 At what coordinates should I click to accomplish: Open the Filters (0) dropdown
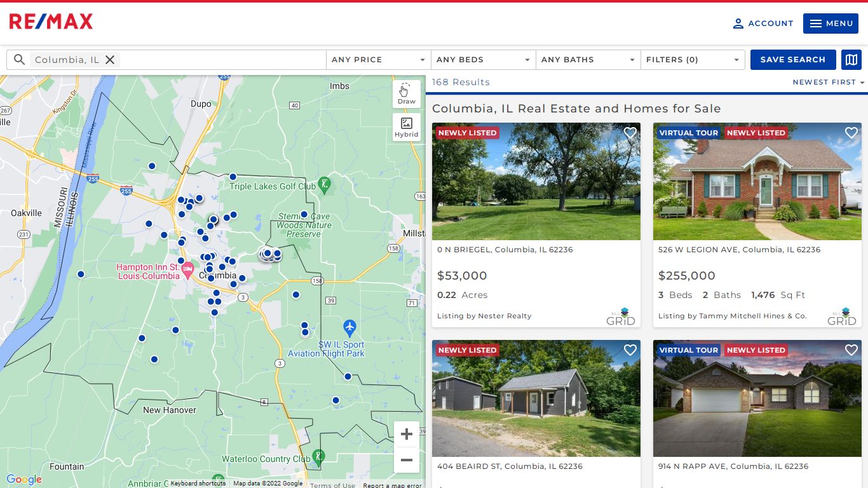tap(693, 60)
